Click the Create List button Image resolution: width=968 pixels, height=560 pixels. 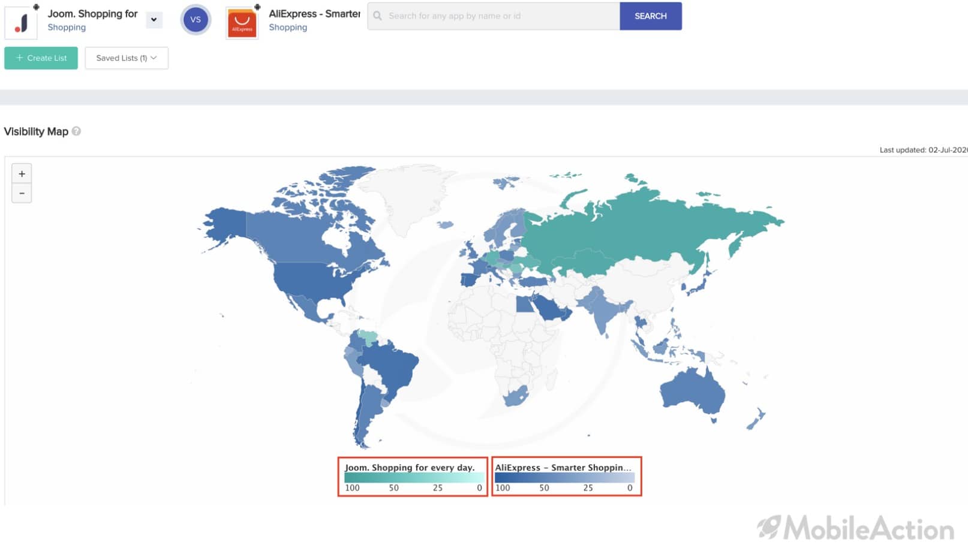click(41, 58)
